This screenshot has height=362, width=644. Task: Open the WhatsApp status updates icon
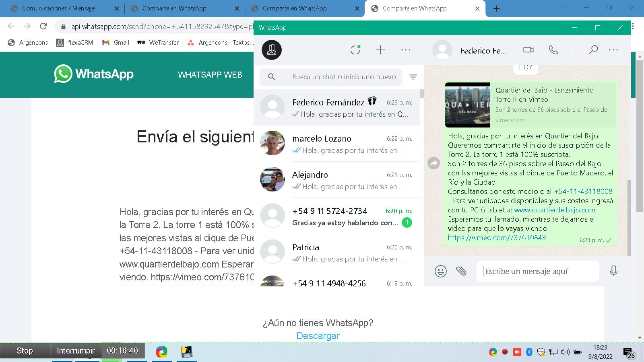355,49
